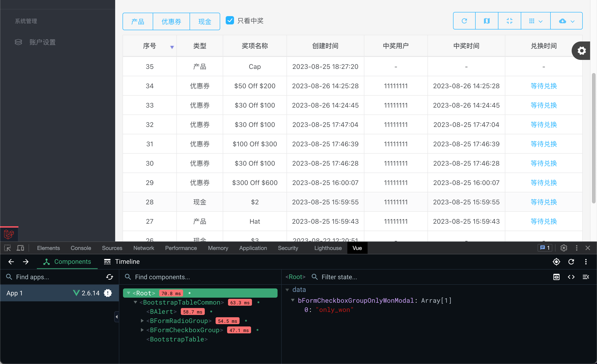Switch to the Console tab in DevTools
The width and height of the screenshot is (597, 364).
pyautogui.click(x=81, y=248)
